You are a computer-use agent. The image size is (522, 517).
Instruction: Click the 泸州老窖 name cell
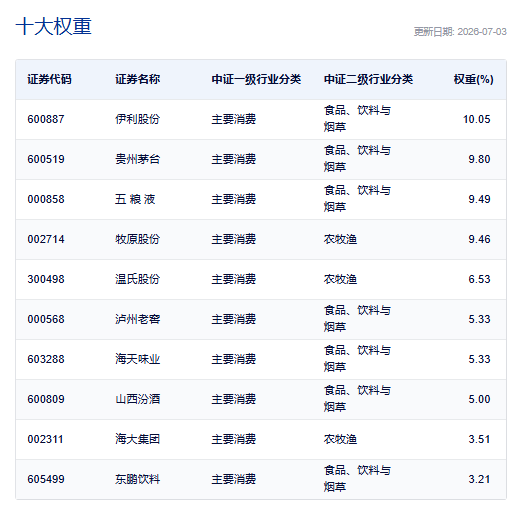click(x=138, y=319)
